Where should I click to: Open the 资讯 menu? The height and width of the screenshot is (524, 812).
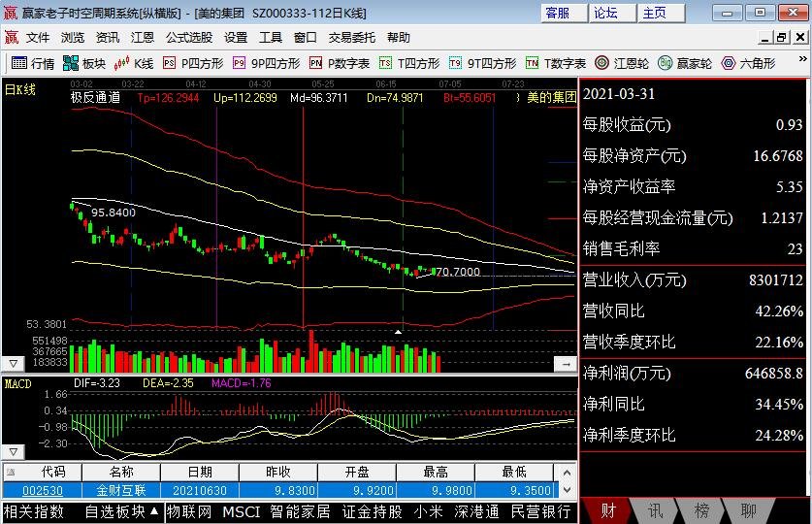tap(108, 37)
